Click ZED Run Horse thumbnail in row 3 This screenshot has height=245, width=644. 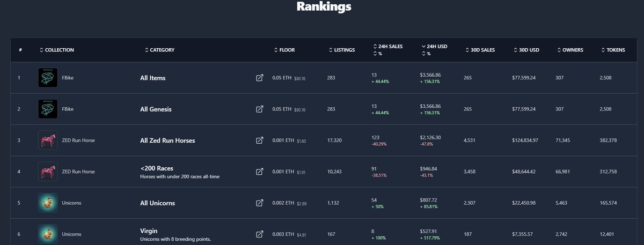48,140
